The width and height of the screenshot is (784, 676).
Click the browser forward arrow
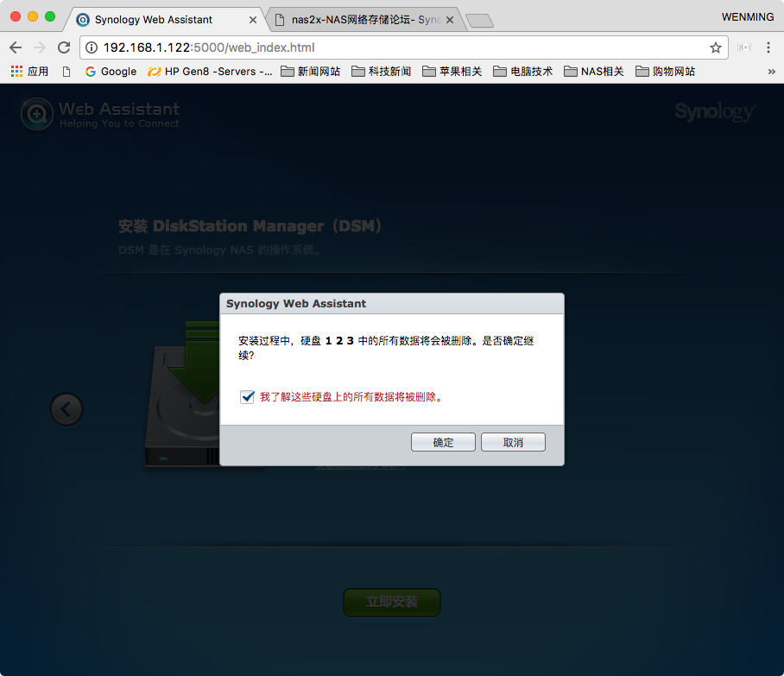(x=40, y=47)
